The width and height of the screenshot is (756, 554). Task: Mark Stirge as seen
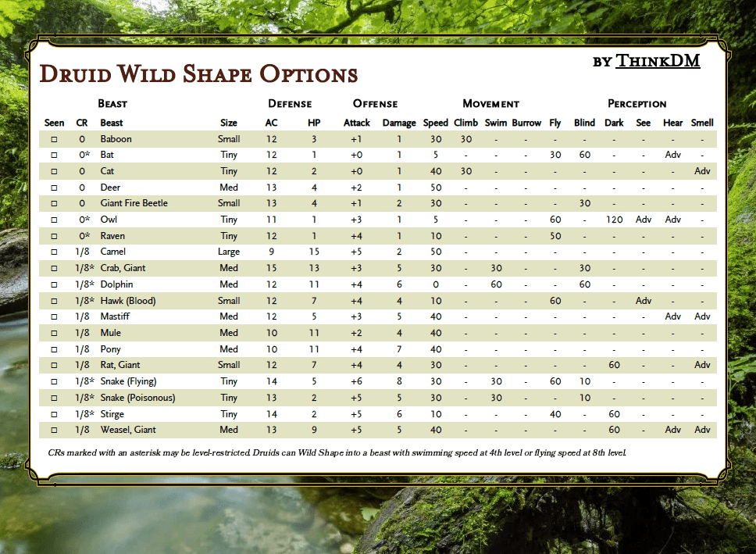coord(53,413)
